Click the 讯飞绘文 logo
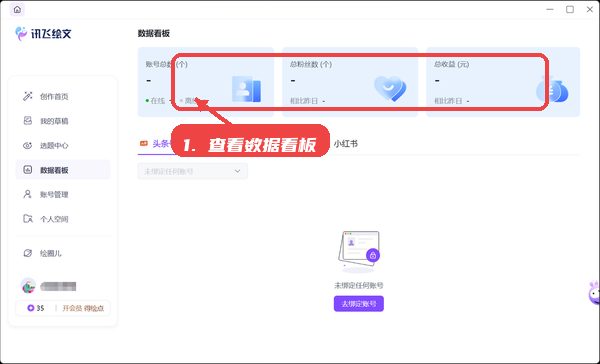The height and width of the screenshot is (364, 600). click(43, 34)
